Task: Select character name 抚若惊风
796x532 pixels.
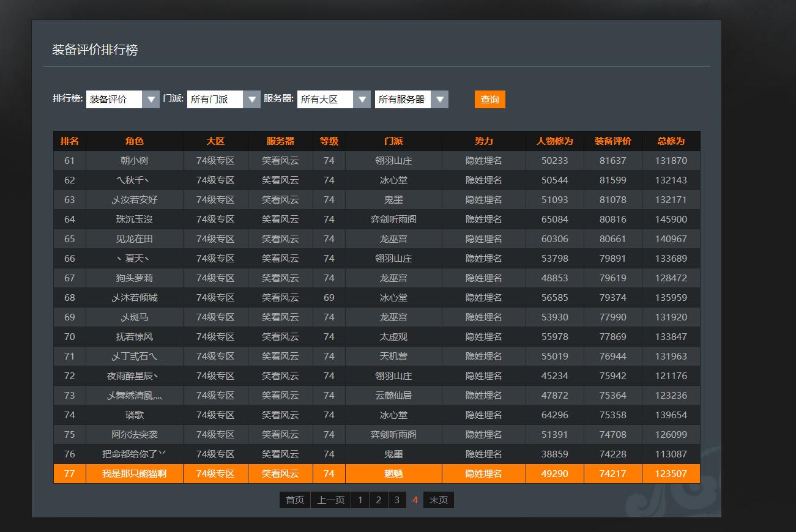Action: [x=135, y=337]
